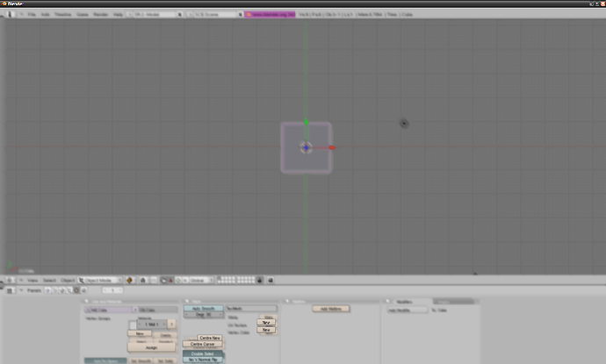Viewport: 606px width, 364px height.
Task: Switch to the Editing context icon
Action: coord(76,290)
